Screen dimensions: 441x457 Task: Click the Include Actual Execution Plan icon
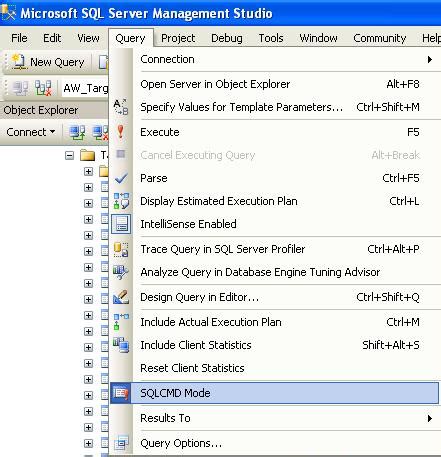click(121, 322)
